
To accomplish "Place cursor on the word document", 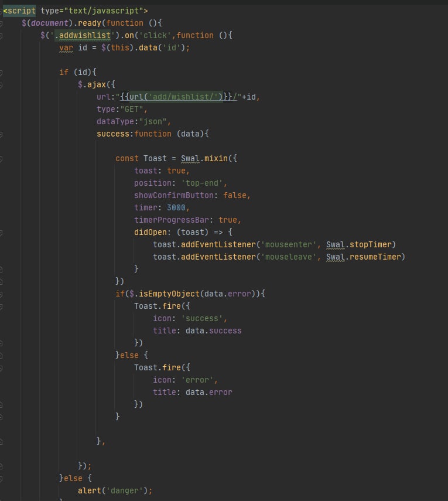I will coord(50,23).
